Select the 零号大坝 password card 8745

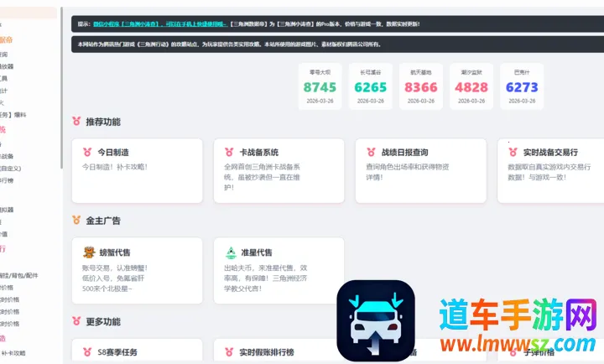point(320,86)
